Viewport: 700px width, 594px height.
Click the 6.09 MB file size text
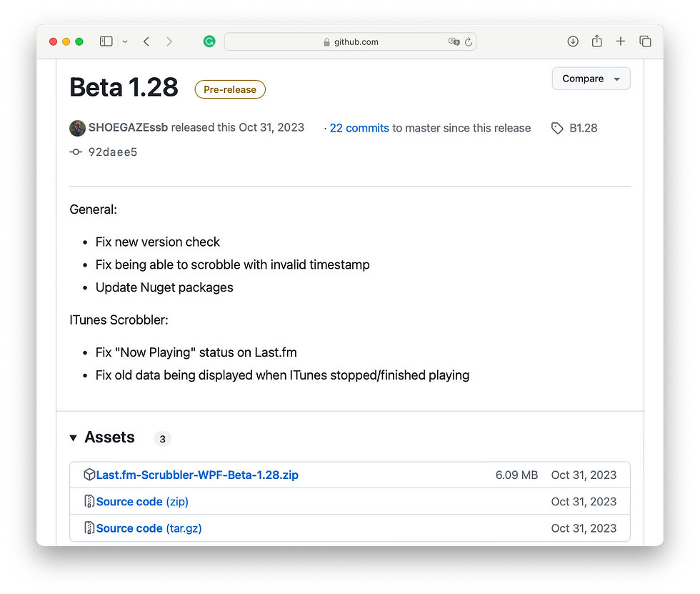[516, 475]
